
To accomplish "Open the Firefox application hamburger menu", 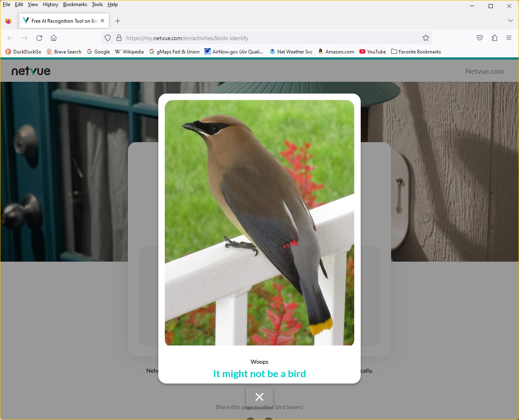I will coord(509,38).
